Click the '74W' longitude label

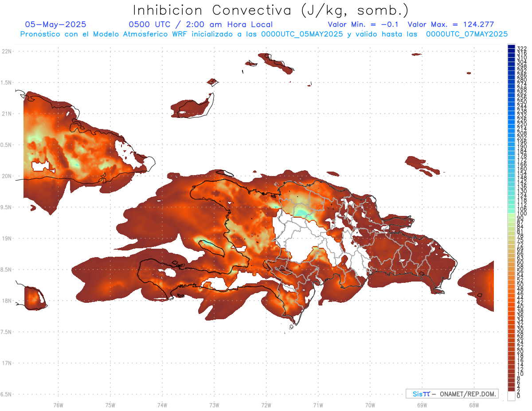(162, 405)
